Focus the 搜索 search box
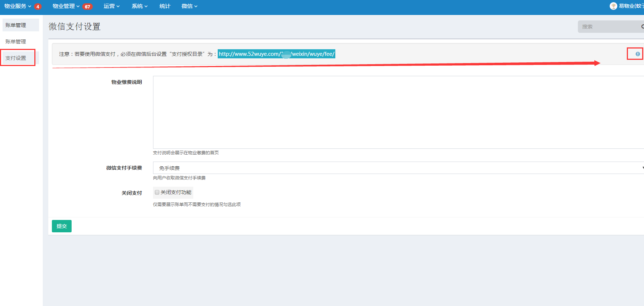Image resolution: width=644 pixels, height=306 pixels. tap(608, 27)
